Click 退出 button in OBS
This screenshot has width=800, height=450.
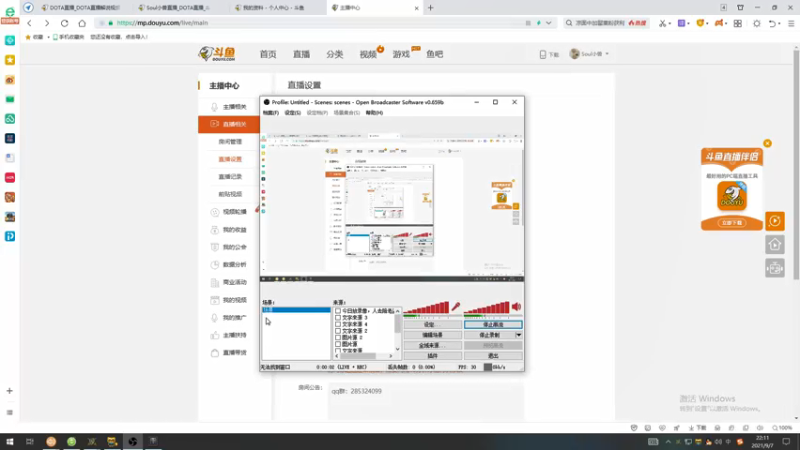[x=493, y=356]
